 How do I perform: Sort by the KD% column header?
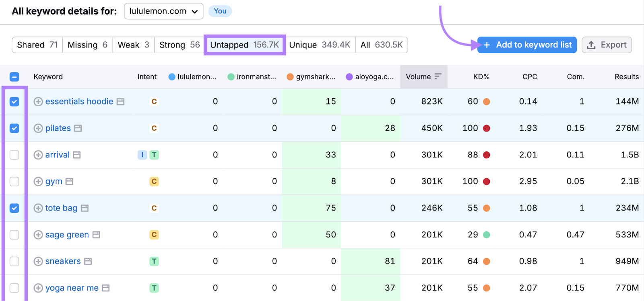point(481,76)
